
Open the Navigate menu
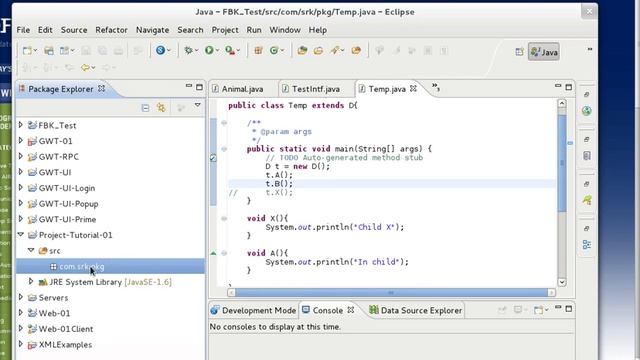pyautogui.click(x=152, y=30)
